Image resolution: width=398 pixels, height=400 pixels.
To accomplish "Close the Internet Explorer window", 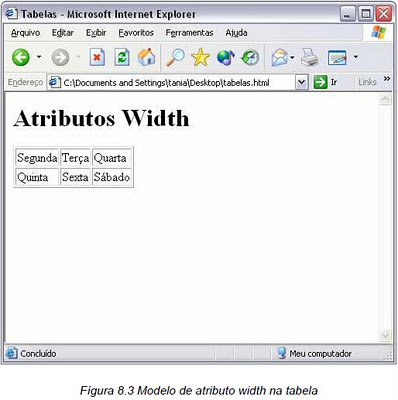I will click(x=384, y=14).
